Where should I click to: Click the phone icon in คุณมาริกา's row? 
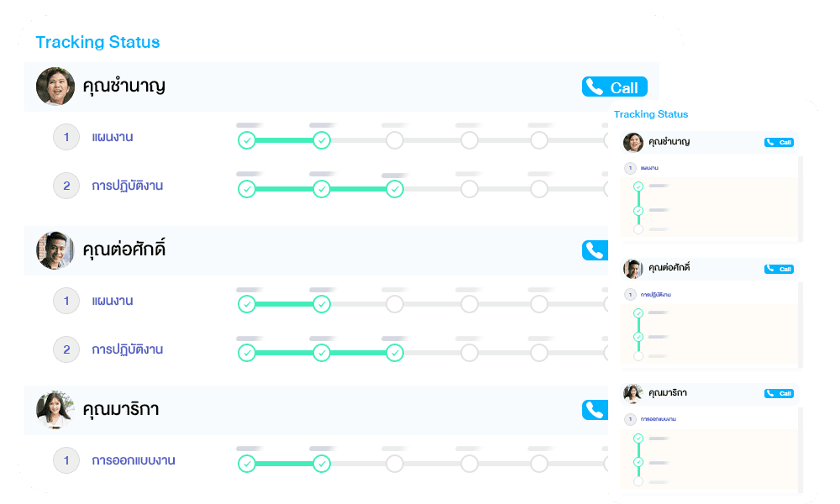tap(596, 410)
